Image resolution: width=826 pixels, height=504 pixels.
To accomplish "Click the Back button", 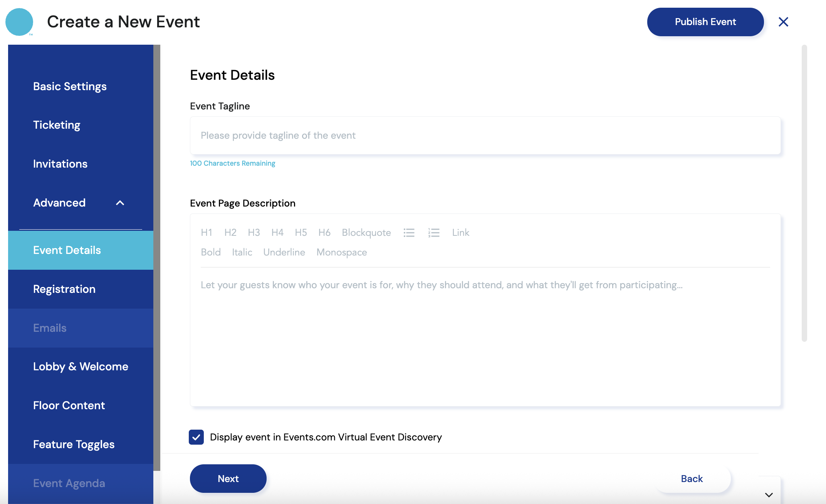I will click(x=692, y=479).
